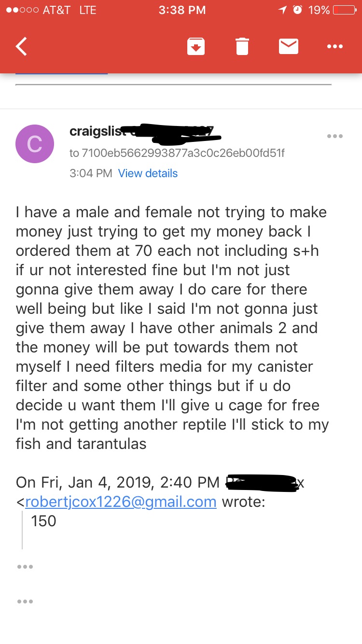Expand the first ellipsis below quoted text

coord(25,567)
